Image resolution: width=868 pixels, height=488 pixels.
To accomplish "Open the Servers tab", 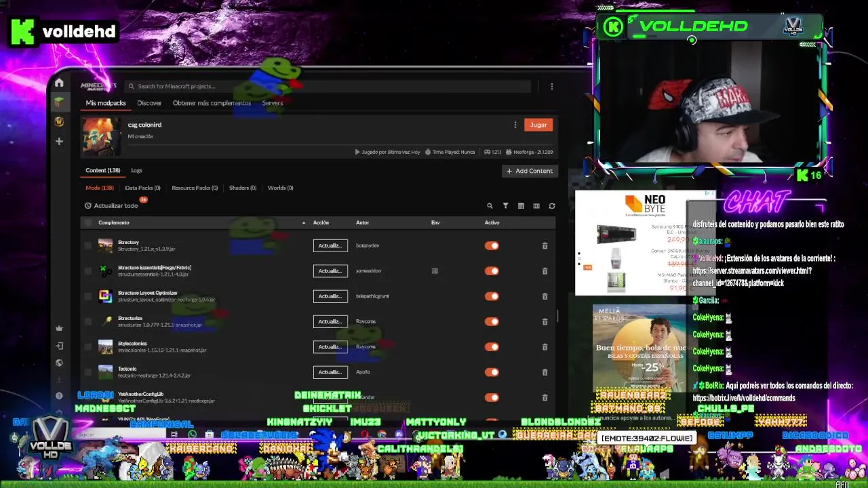I will coord(272,103).
